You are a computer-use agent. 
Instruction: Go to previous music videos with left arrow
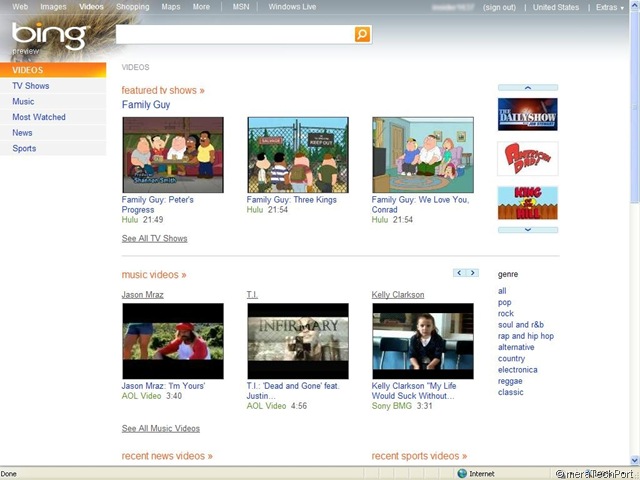[459, 273]
